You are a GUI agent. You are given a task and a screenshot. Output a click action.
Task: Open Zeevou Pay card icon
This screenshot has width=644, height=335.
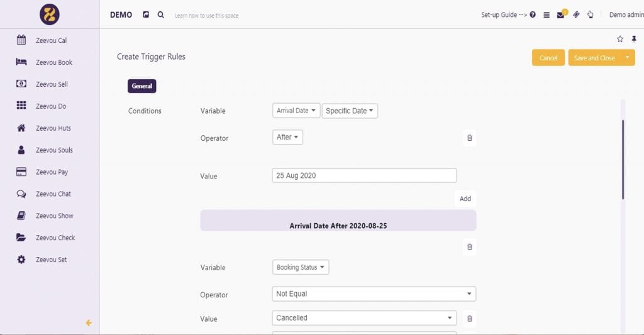point(21,172)
